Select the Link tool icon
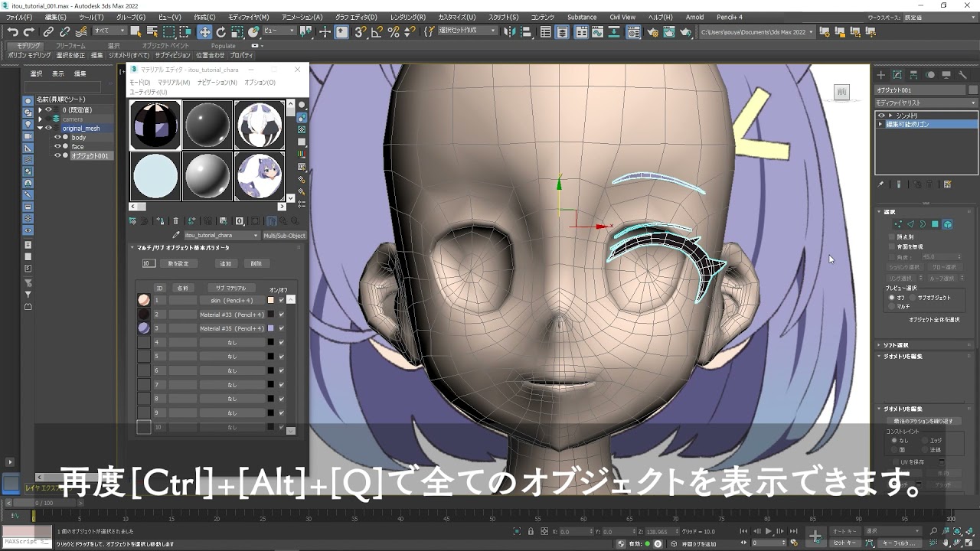This screenshot has width=980, height=551. [48, 31]
